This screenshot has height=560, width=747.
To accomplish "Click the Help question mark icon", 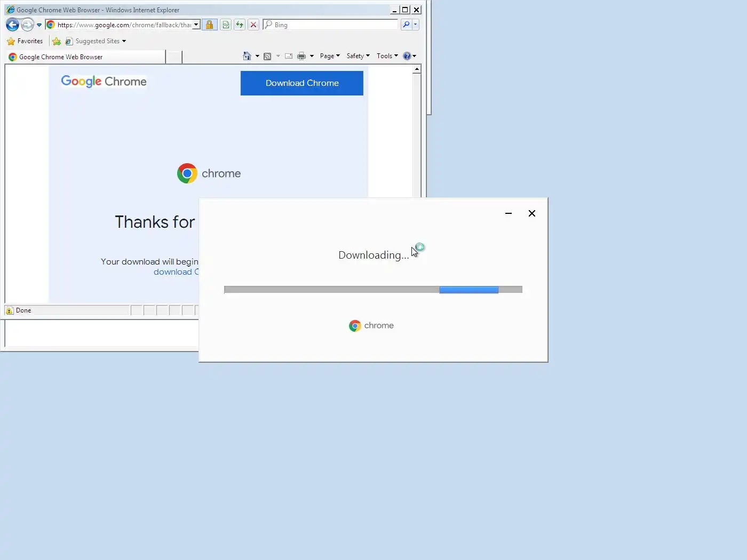I will [407, 56].
